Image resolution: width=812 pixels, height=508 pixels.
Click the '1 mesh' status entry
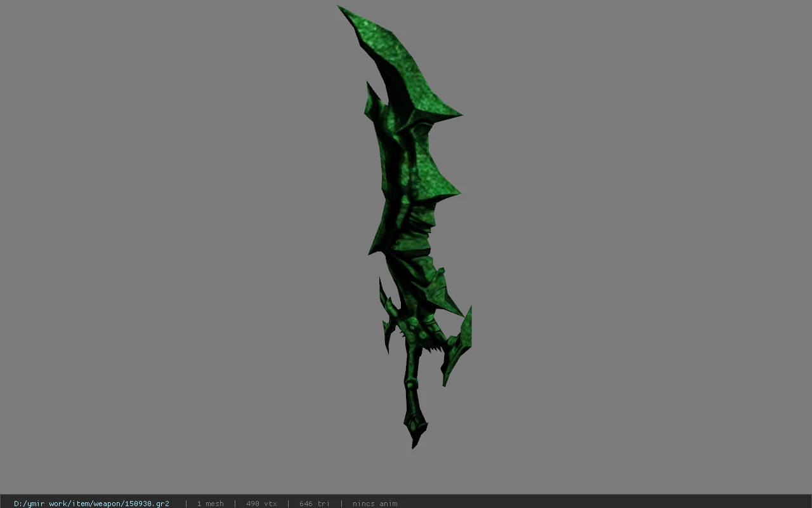point(210,504)
